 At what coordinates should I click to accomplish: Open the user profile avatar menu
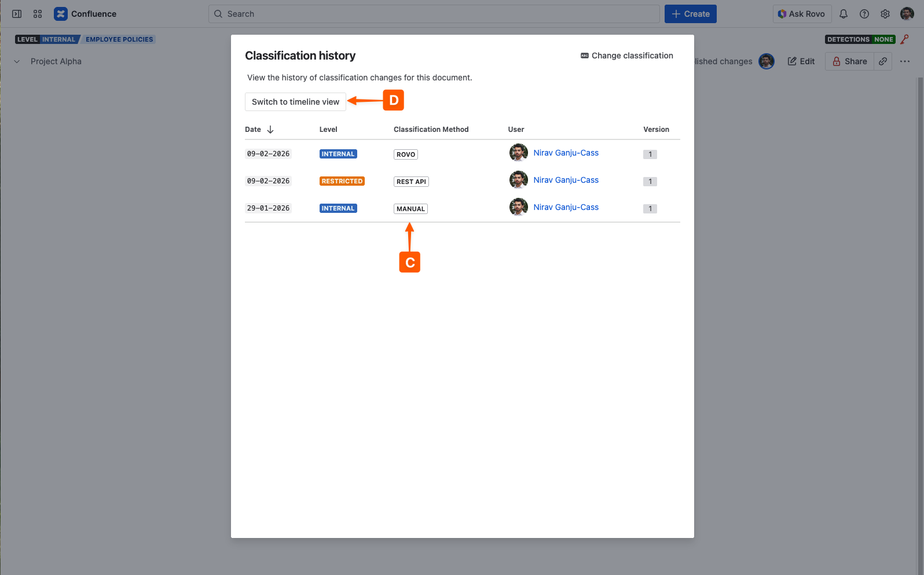click(x=907, y=14)
